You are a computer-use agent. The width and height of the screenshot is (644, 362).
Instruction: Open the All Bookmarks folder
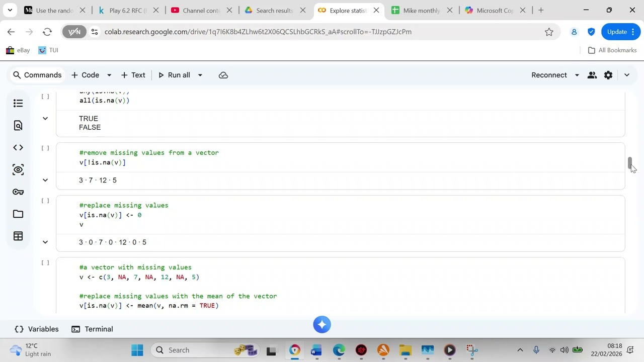tap(612, 50)
